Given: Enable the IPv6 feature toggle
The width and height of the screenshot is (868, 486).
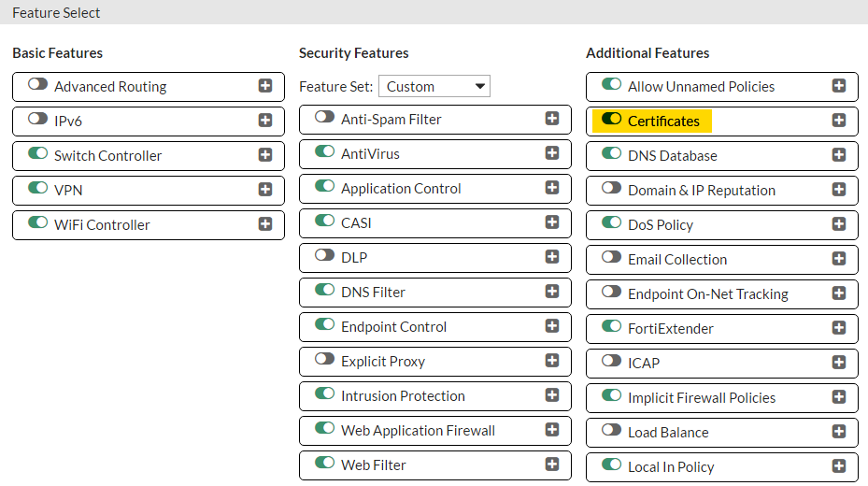Looking at the screenshot, I should click(x=38, y=120).
